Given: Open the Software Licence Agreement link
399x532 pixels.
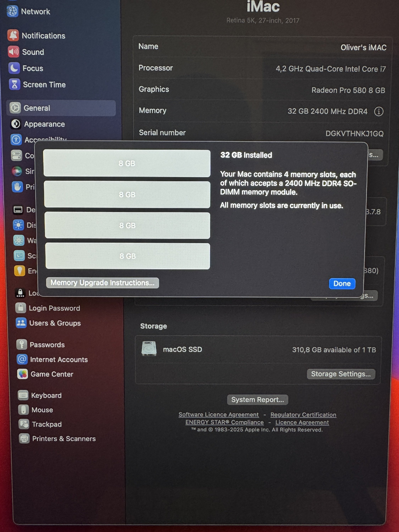Looking at the screenshot, I should point(219,414).
